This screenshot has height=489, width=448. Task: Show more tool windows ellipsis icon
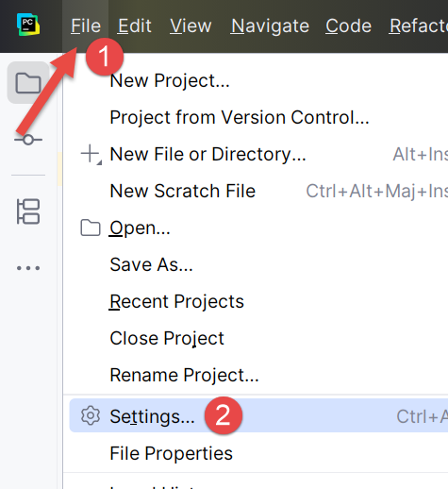point(28,268)
